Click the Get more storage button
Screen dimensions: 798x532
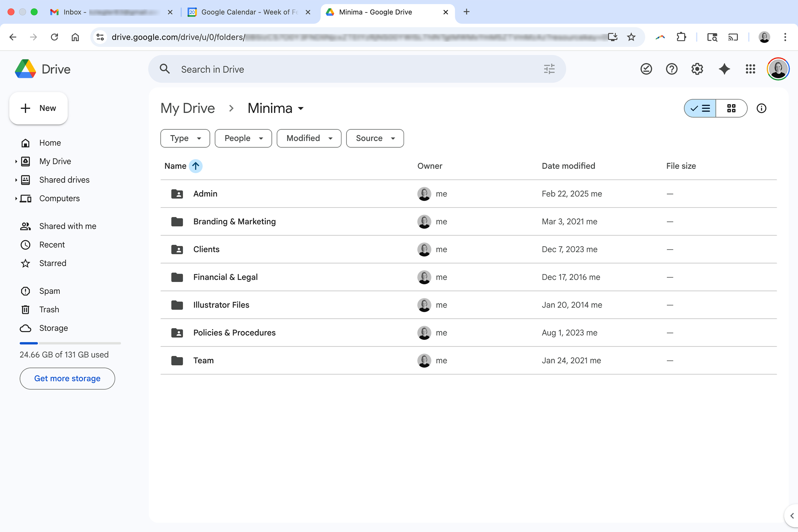point(67,378)
